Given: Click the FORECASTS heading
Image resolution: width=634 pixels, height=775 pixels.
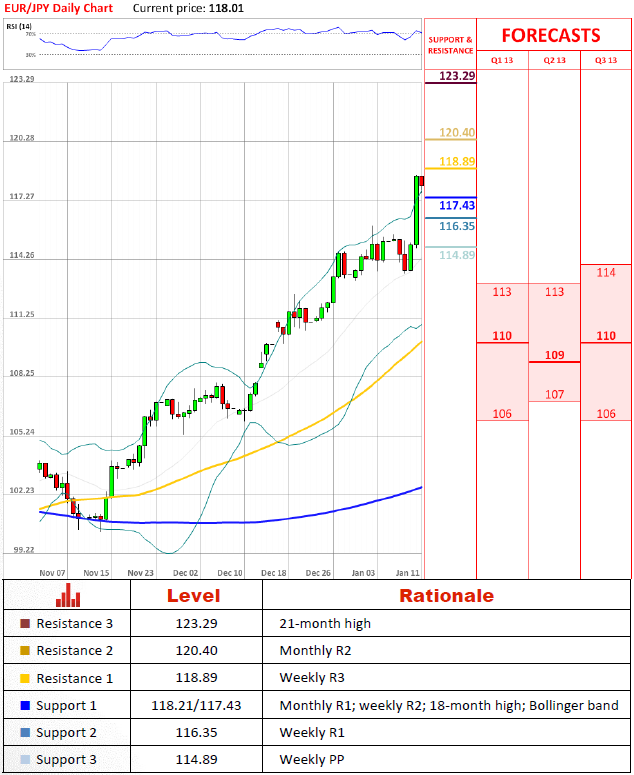Looking at the screenshot, I should point(551,36).
